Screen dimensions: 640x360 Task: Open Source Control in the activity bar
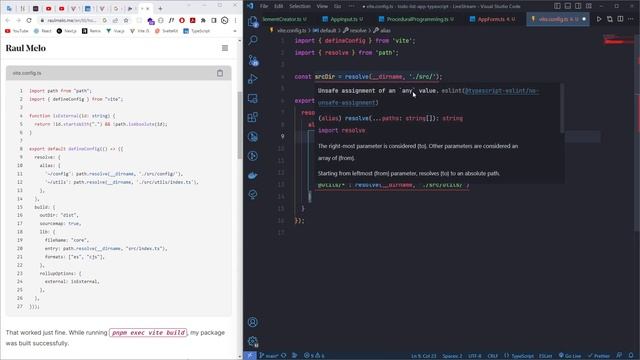click(x=253, y=60)
